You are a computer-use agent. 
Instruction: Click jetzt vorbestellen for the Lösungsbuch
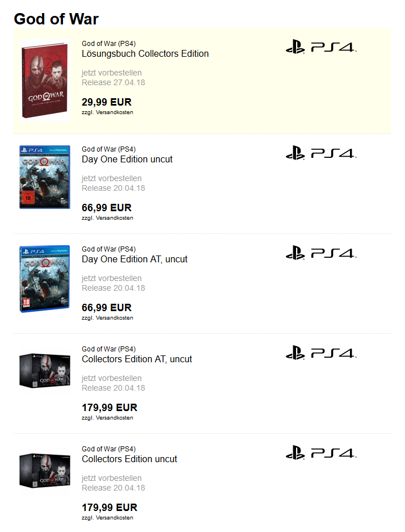click(x=112, y=73)
